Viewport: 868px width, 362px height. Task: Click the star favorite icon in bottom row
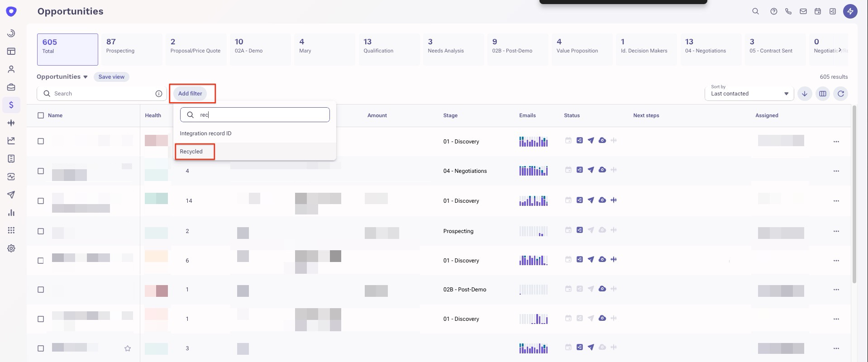128,348
